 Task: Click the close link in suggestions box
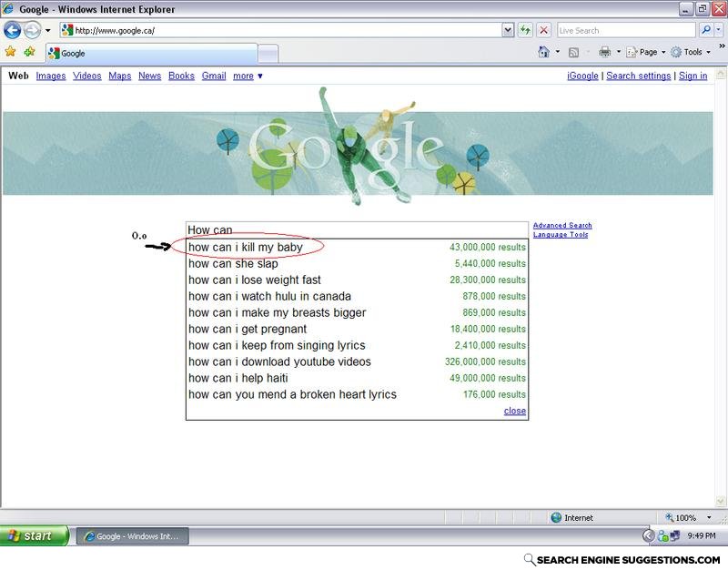click(515, 411)
